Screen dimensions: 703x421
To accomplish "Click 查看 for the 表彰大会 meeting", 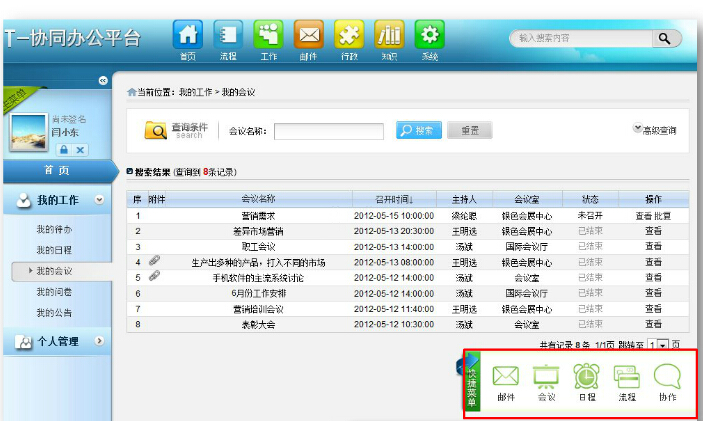I will click(653, 324).
